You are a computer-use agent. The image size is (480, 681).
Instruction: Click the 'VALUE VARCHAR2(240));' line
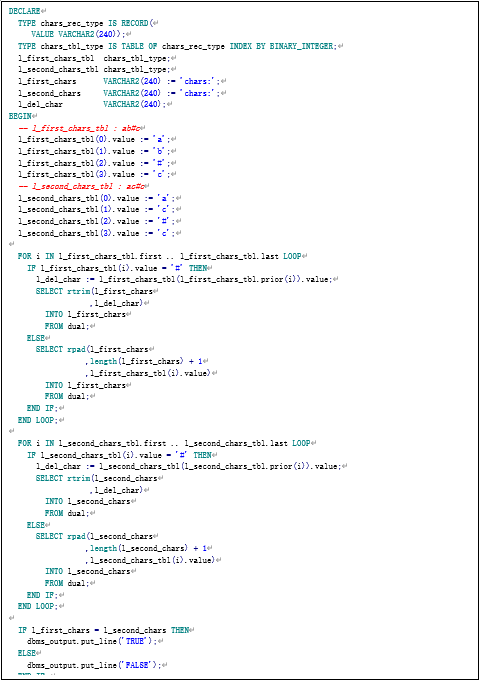pos(78,34)
